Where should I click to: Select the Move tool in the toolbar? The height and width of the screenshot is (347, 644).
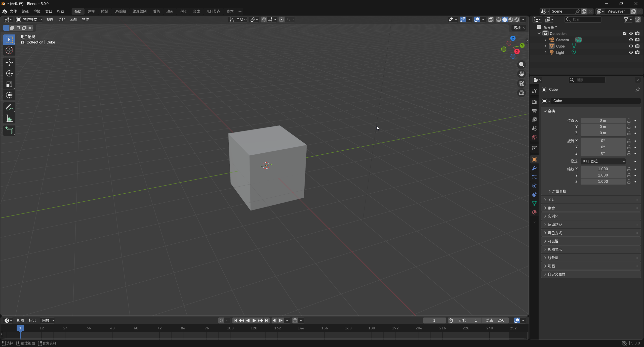[x=9, y=62]
